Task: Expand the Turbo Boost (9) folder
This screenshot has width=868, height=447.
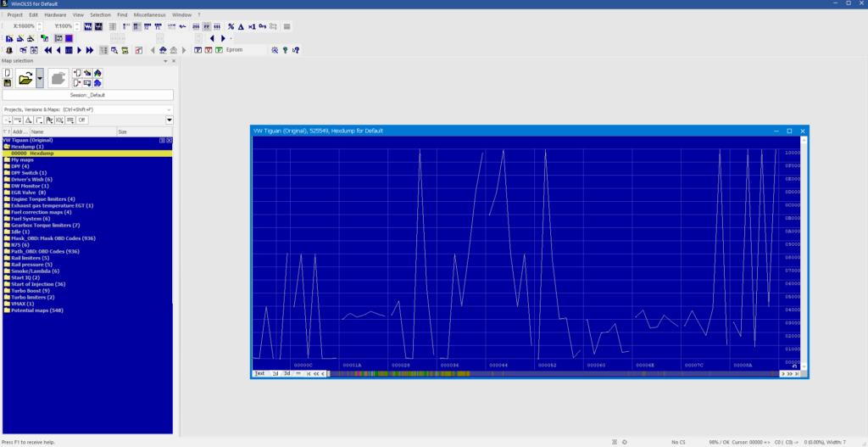Action: [31, 291]
